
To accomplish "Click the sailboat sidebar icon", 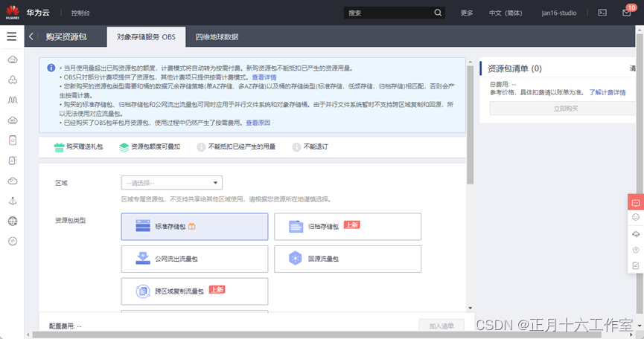I will 13,201.
